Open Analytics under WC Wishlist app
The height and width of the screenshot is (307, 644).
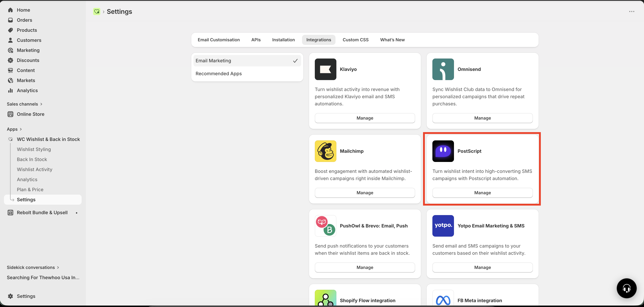27,180
